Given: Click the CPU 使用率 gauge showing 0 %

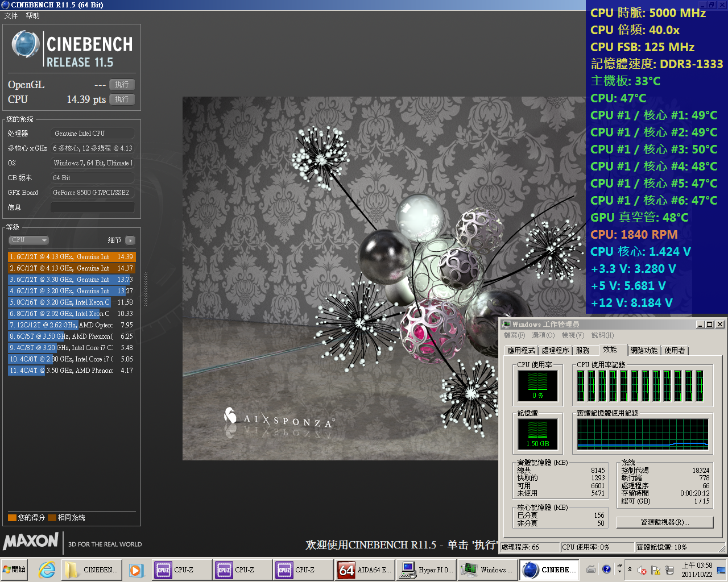Looking at the screenshot, I should [537, 386].
